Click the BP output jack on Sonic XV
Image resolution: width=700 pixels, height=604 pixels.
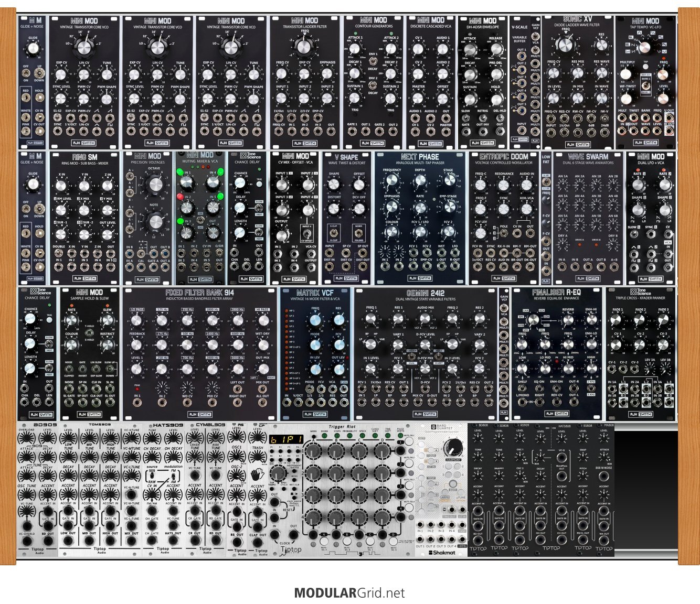point(578,132)
